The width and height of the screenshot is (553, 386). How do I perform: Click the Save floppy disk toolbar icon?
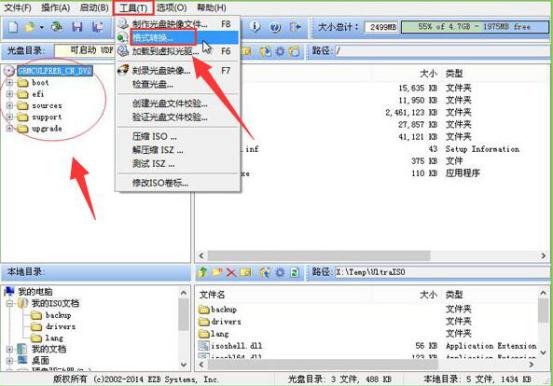(77, 27)
